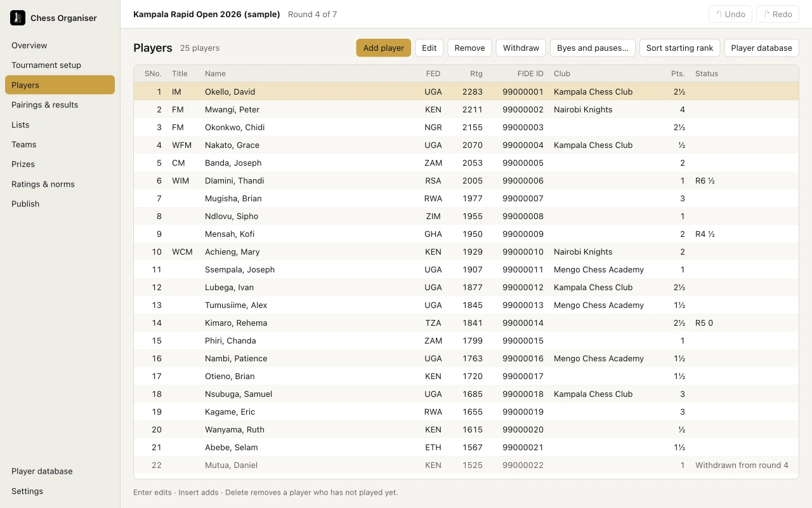Viewport: 812px width, 508px height.
Task: Open the Lists section
Action: pyautogui.click(x=60, y=124)
